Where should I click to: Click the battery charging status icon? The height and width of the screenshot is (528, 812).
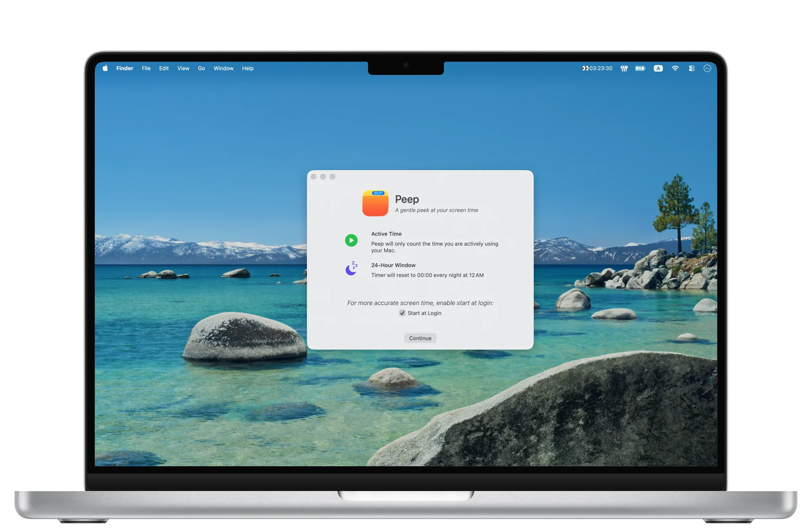click(640, 69)
